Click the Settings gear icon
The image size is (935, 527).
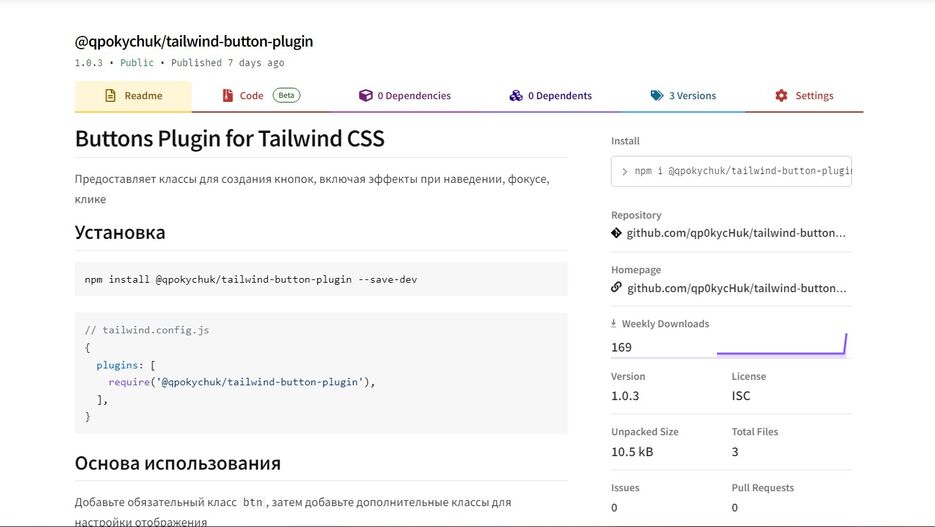pos(781,95)
